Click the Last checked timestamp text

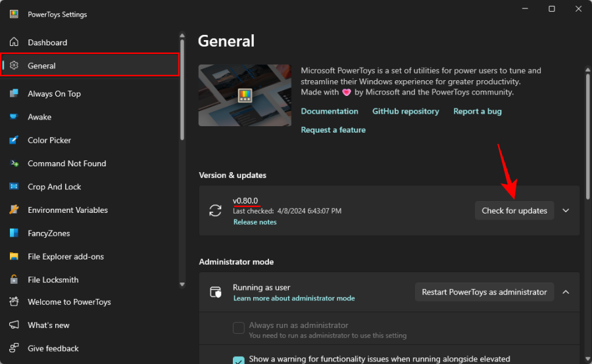tap(287, 211)
